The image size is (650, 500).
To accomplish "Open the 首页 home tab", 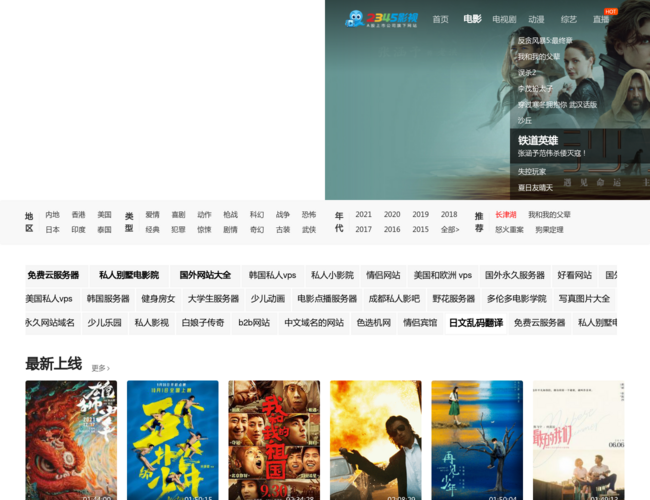I will point(440,19).
